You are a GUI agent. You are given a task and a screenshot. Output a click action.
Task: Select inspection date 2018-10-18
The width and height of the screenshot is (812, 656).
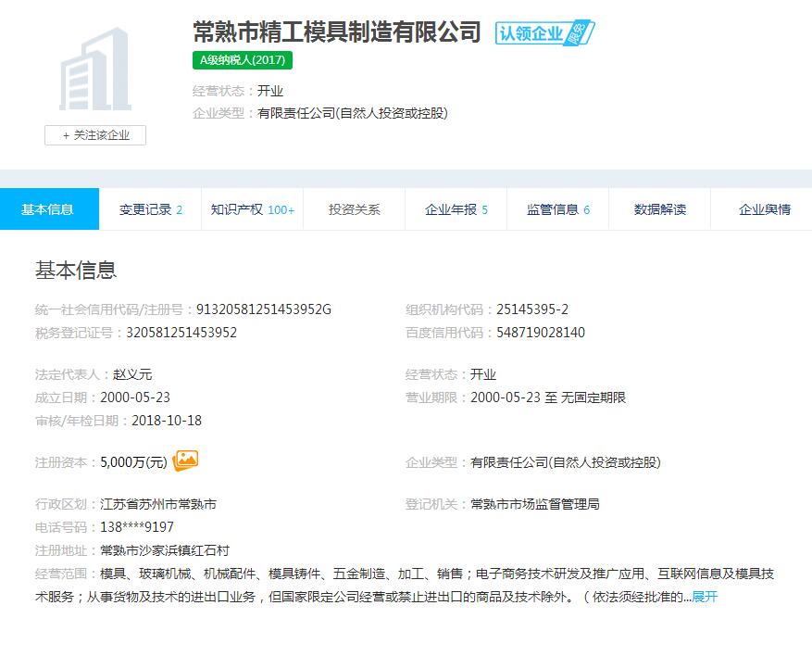coord(167,421)
